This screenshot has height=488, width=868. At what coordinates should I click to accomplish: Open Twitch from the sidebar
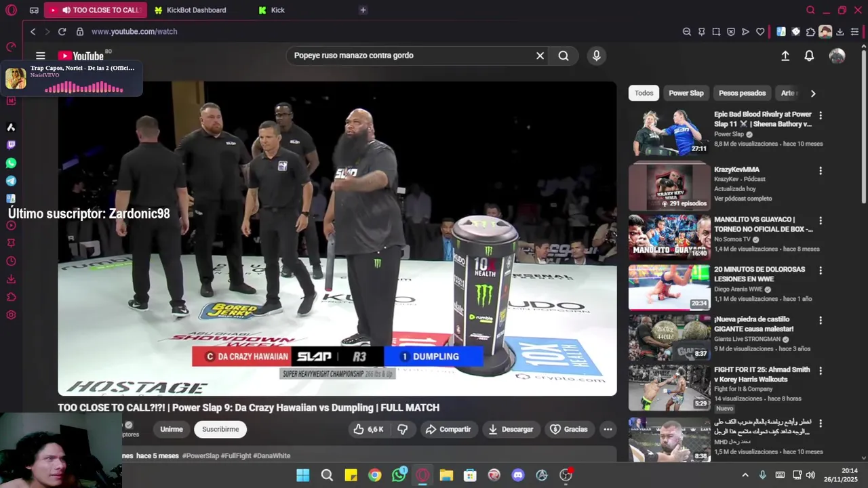[11, 145]
